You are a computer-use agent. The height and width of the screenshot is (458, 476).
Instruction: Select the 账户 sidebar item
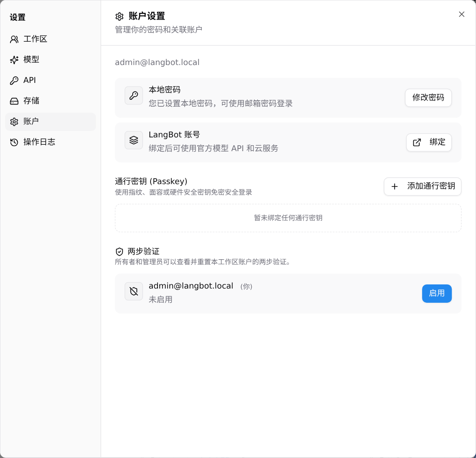tap(50, 121)
